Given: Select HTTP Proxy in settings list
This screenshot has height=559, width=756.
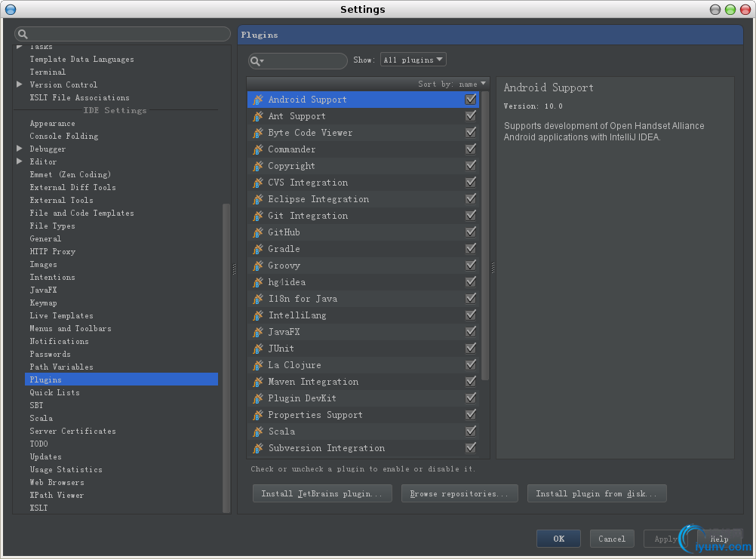Looking at the screenshot, I should pyautogui.click(x=53, y=251).
